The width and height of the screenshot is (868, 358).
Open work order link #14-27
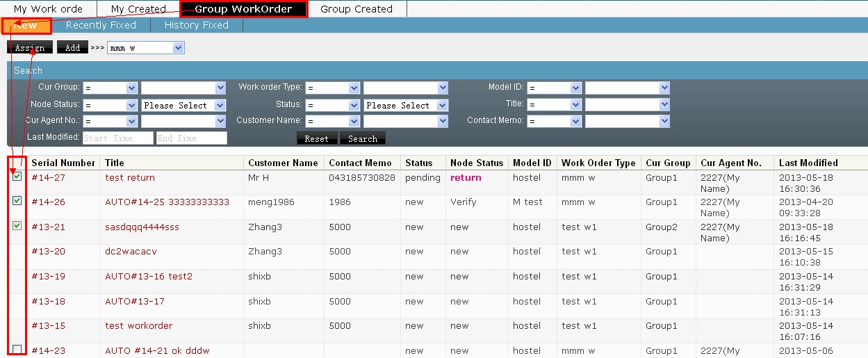click(48, 177)
